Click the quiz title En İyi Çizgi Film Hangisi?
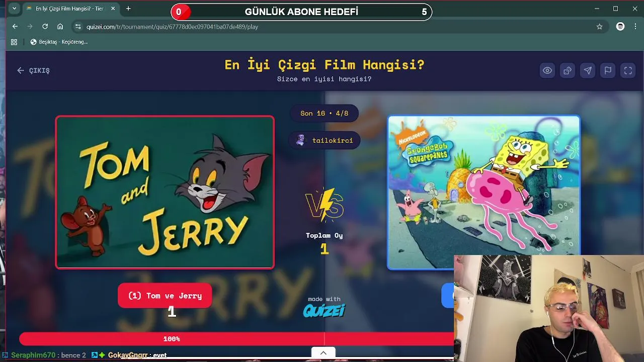 [325, 64]
